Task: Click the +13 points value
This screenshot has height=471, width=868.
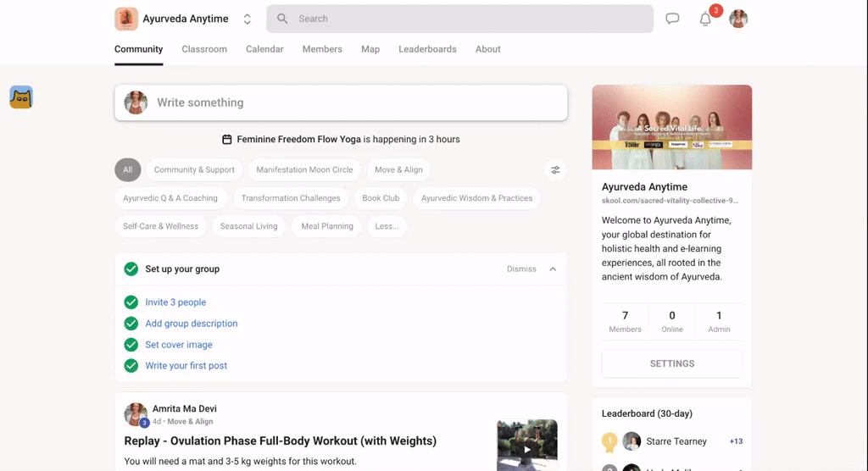Action: coord(736,441)
